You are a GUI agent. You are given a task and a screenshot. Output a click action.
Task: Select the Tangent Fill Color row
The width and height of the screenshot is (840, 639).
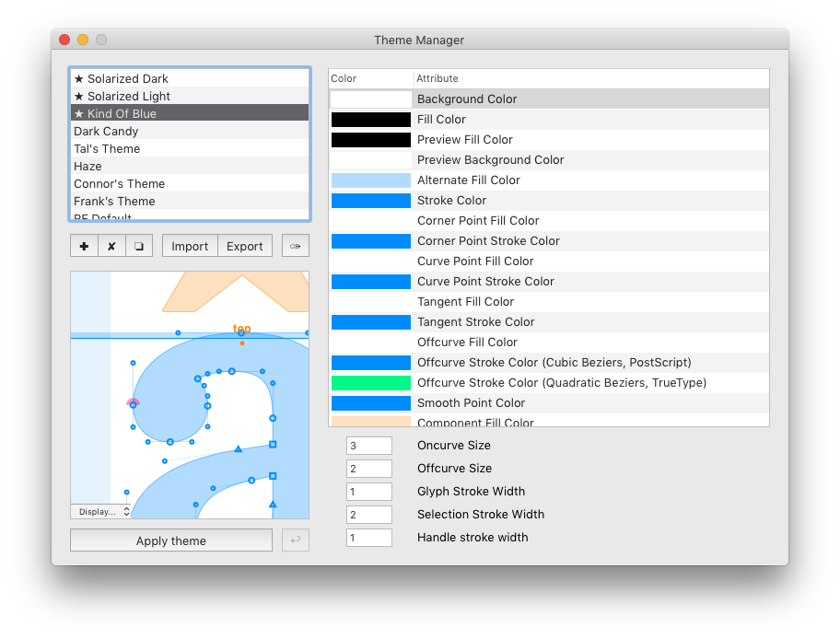(x=549, y=302)
